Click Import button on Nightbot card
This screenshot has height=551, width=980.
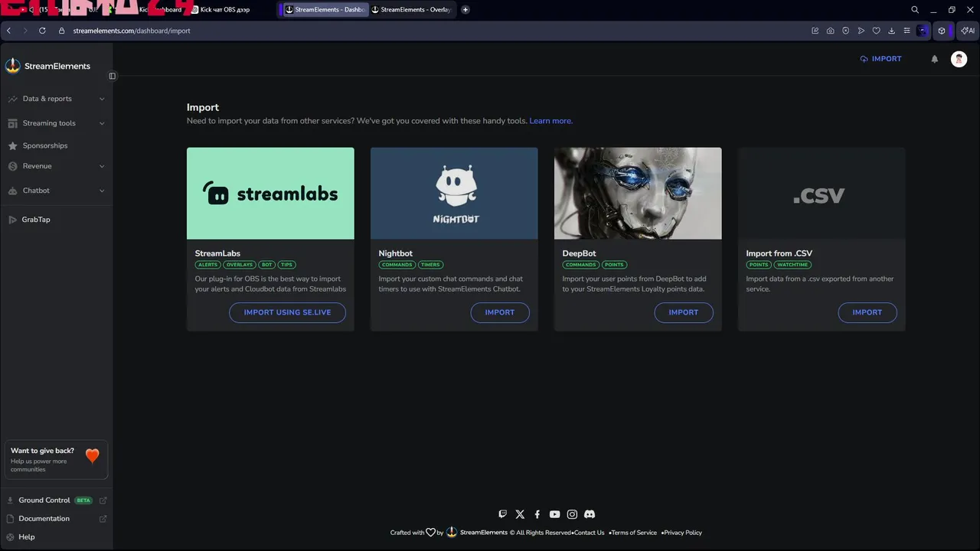[x=500, y=312]
